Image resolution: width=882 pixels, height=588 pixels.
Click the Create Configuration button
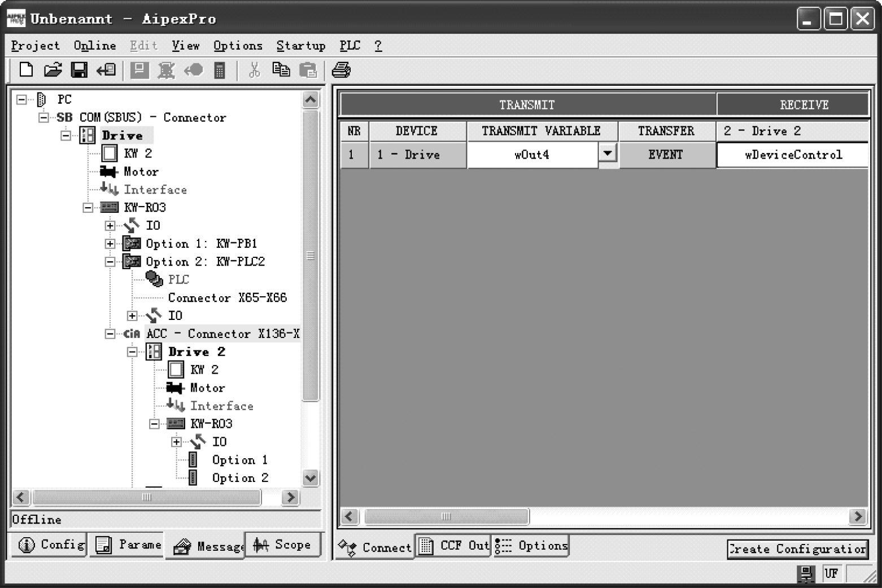tap(797, 549)
